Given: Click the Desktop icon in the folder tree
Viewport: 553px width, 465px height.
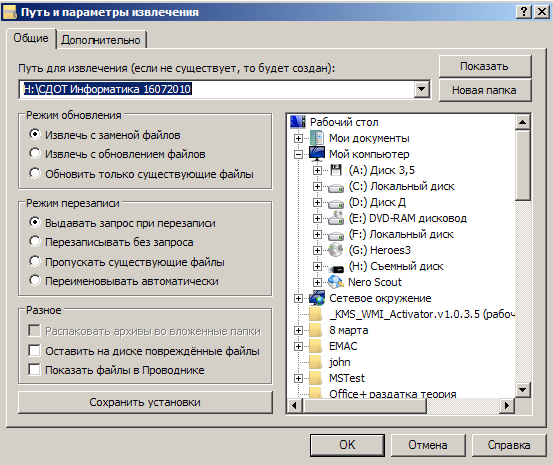Looking at the screenshot, I should [298, 122].
